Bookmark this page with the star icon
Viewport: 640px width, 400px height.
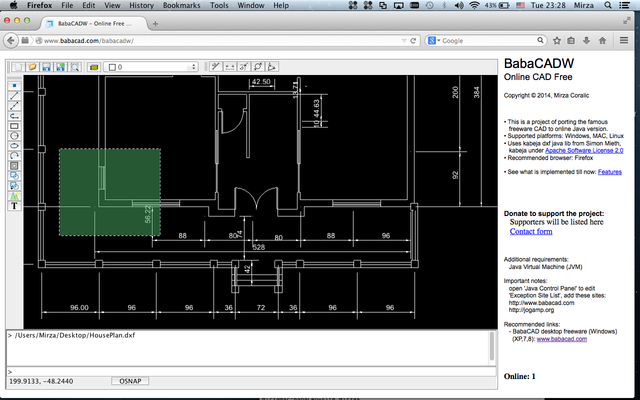tap(557, 40)
